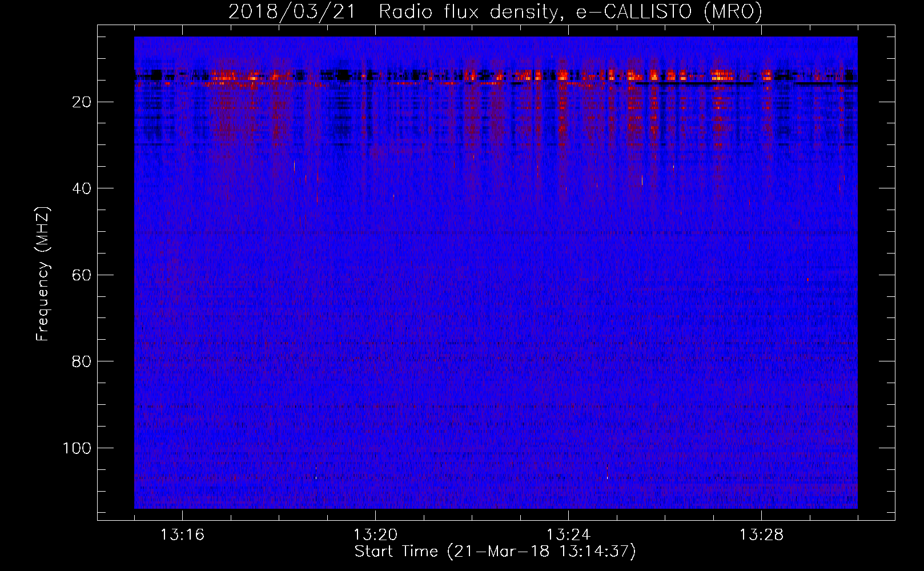Image resolution: width=924 pixels, height=571 pixels.
Task: Click the 100 MHz frequency tick label
Action: point(77,448)
